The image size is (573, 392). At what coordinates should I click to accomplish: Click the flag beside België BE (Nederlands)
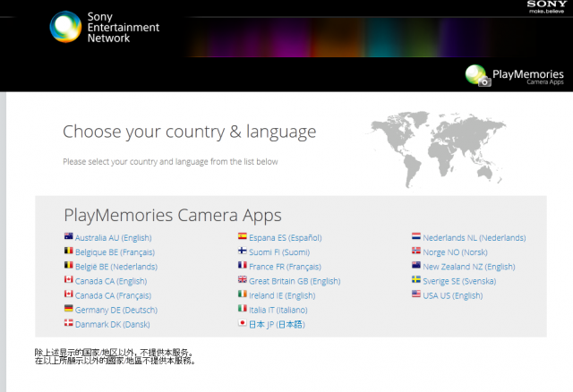(x=68, y=265)
